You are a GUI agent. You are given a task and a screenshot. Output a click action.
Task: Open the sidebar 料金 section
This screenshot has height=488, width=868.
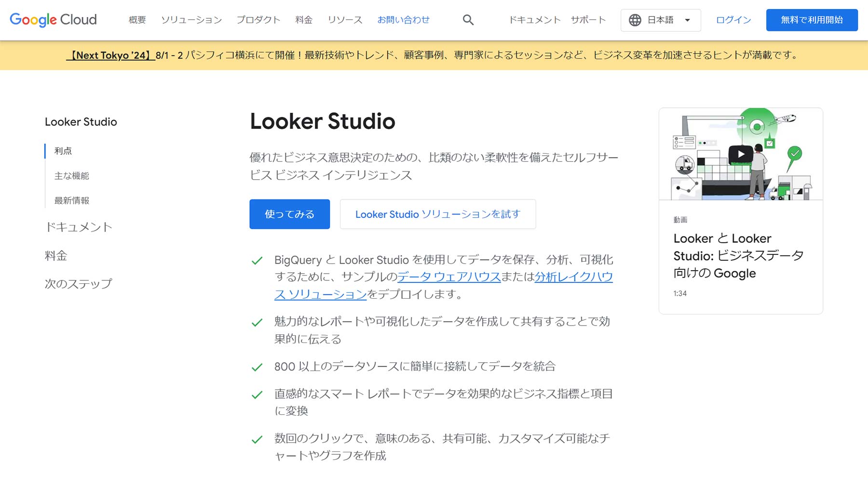click(x=56, y=255)
